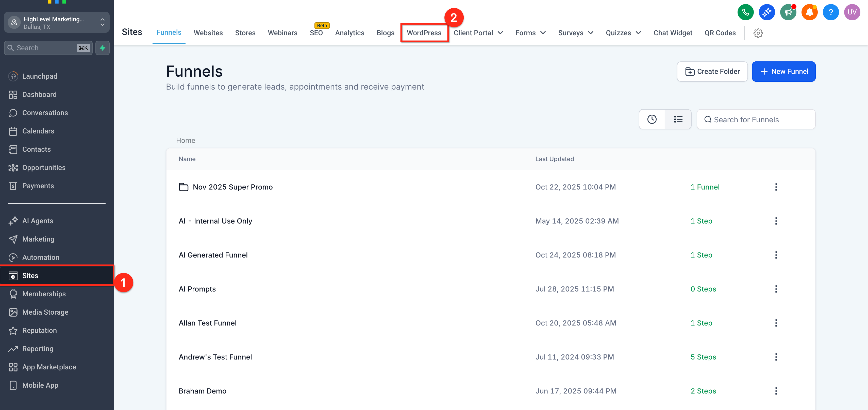Click the blue AI sparkle icon
Screen dimensions: 868x410
click(766, 12)
